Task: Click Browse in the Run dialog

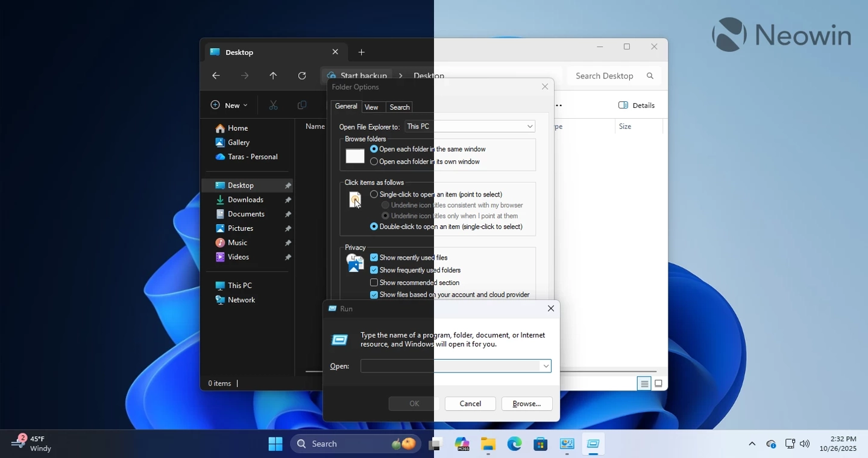Action: 526,404
